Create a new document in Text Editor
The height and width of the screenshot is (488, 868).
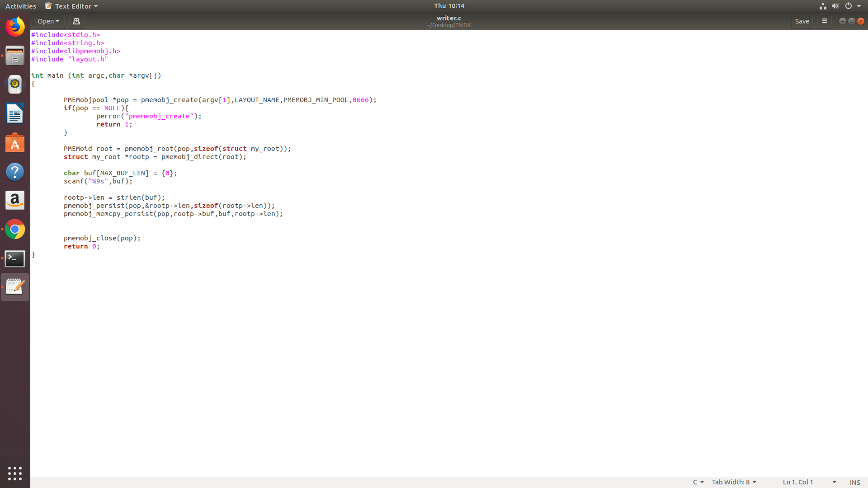click(x=76, y=21)
